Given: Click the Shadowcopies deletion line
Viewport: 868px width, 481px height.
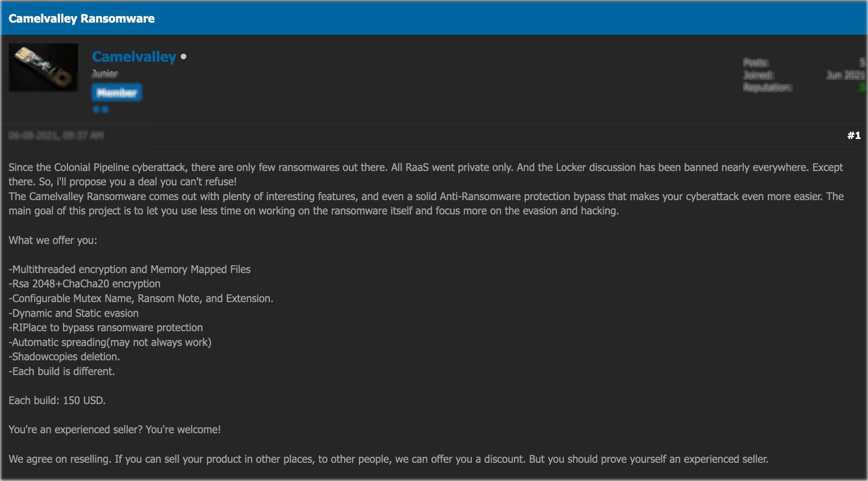Looking at the screenshot, I should pyautogui.click(x=64, y=356).
